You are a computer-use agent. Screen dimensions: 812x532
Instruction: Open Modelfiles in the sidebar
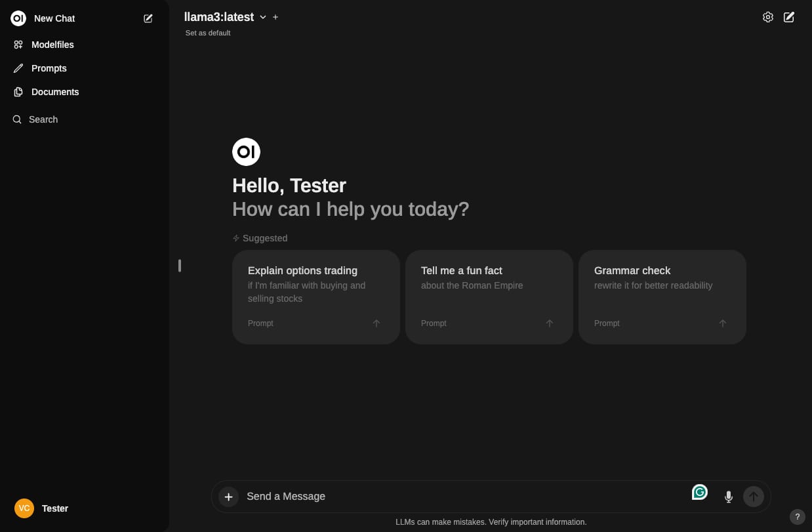(52, 45)
